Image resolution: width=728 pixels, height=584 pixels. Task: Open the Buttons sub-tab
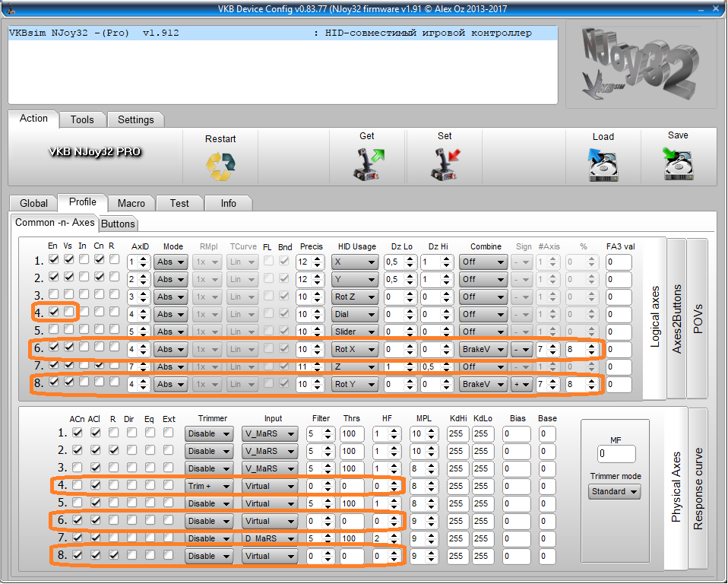118,224
